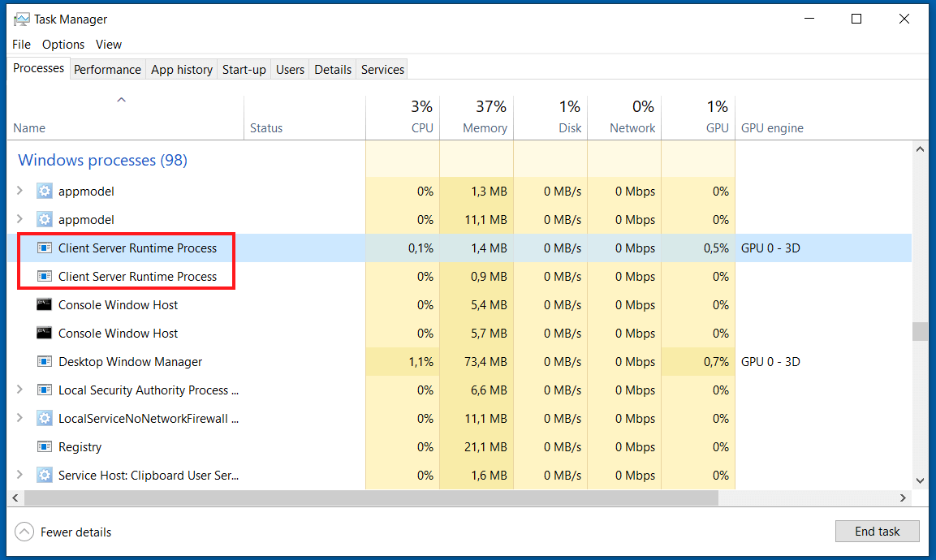Click the Desktop Window Manager window icon
936x560 pixels.
(45, 361)
